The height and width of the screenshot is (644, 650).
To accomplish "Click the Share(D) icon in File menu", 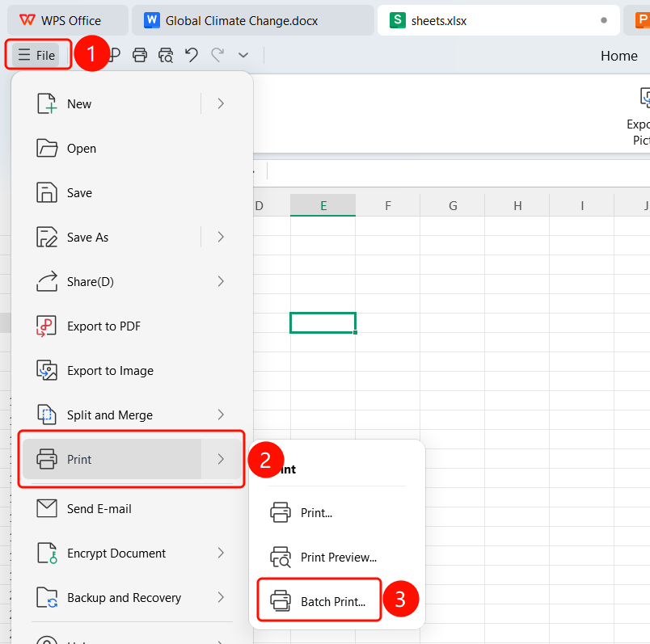I will 47,281.
